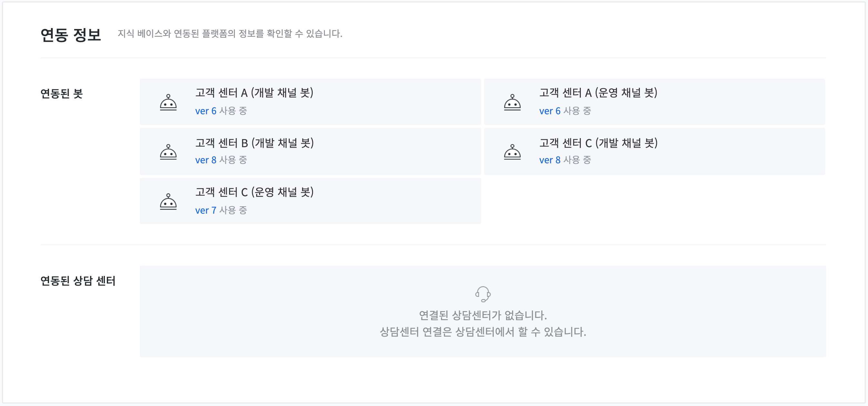Open ver 7 link for C 운영 채널 봇
This screenshot has height=406, width=868.
(x=206, y=210)
